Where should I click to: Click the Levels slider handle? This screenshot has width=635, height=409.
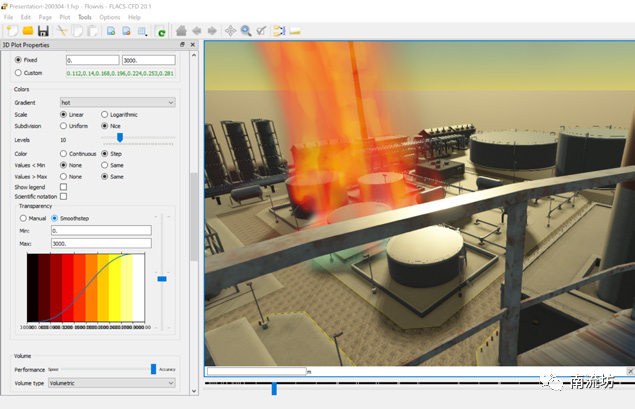[x=119, y=138]
